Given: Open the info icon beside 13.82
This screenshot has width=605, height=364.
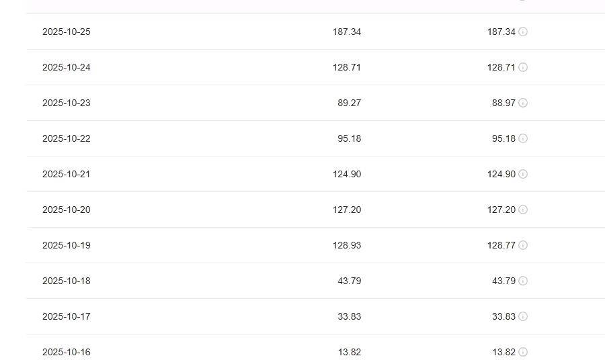Looking at the screenshot, I should pos(523,352).
